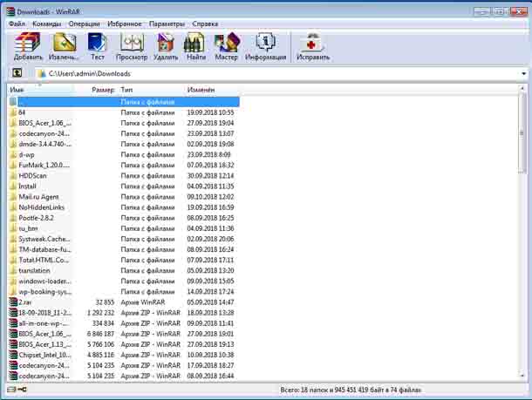Select the codecanyon-24... archive dated 08.09.2018
This screenshot has width=532, height=400.
124,376
